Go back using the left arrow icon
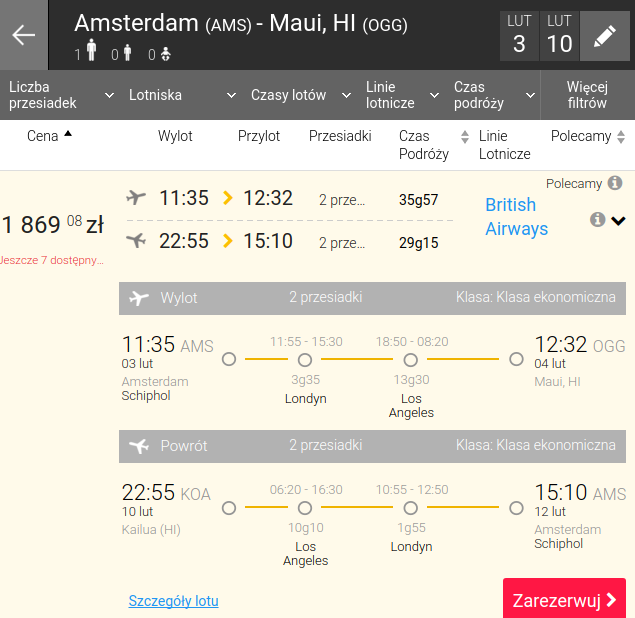Screen dimensions: 635x618 [23, 35]
